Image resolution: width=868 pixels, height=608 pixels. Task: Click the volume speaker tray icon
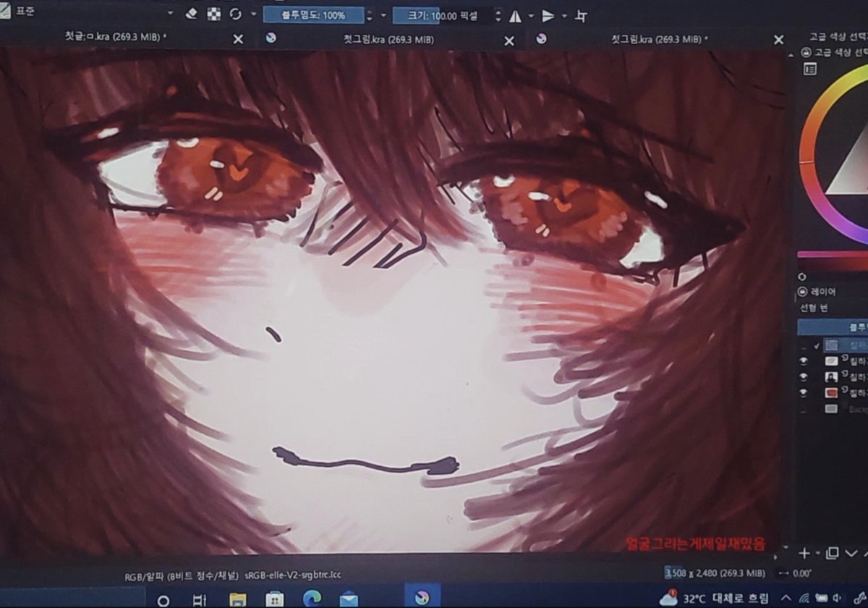838,599
